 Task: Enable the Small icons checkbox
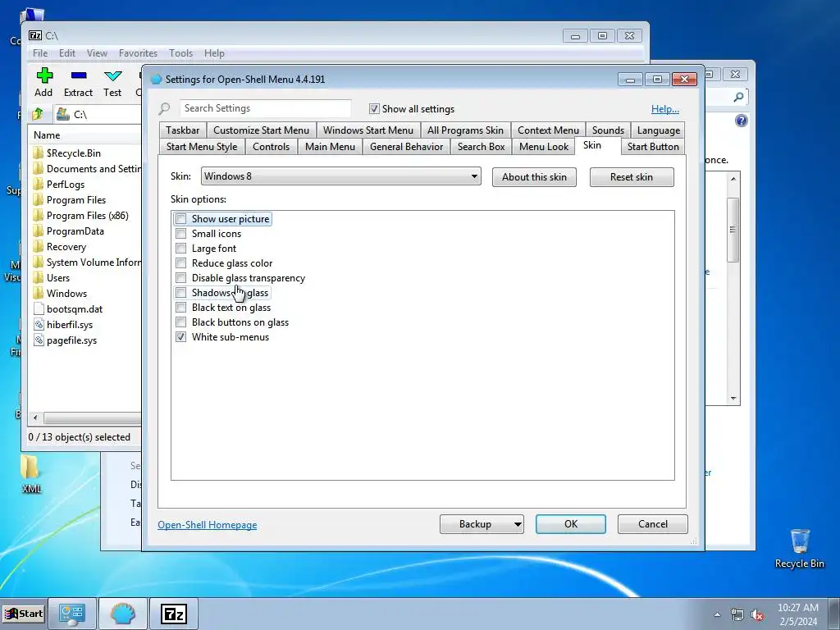coord(181,234)
